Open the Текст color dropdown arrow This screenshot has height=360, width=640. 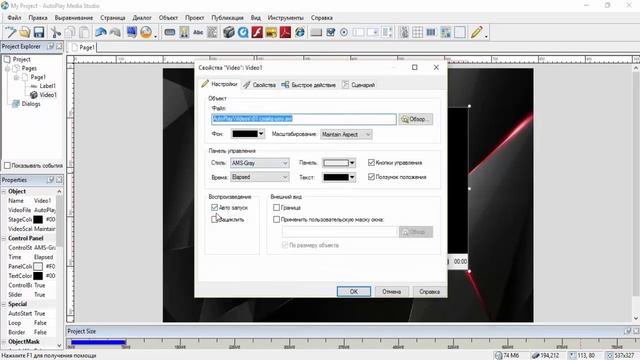(x=352, y=177)
